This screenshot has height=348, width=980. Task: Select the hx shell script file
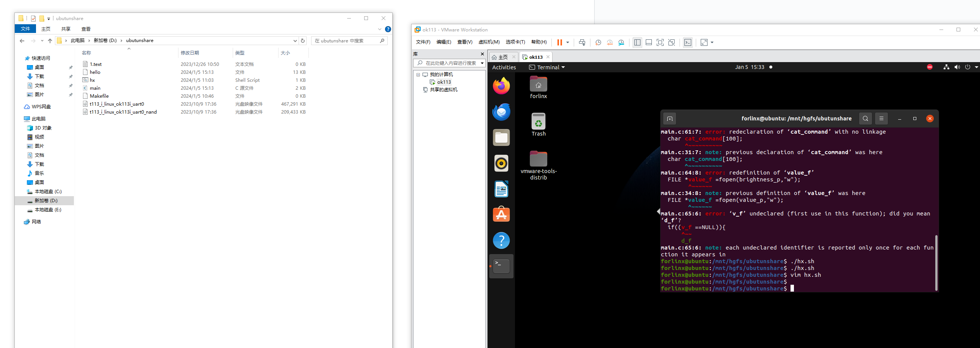tap(92, 80)
